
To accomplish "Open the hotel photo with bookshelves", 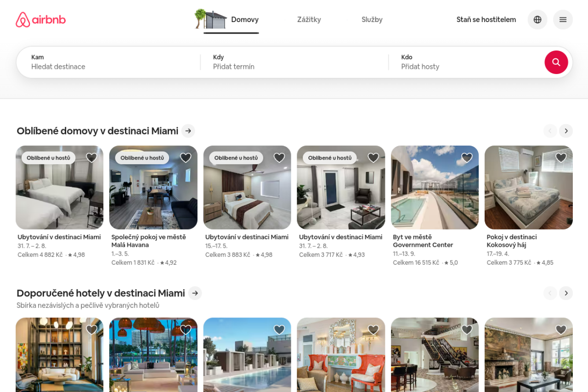I will point(60,355).
